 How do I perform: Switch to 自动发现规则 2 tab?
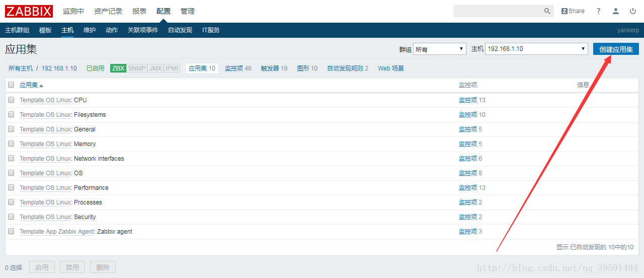348,68
